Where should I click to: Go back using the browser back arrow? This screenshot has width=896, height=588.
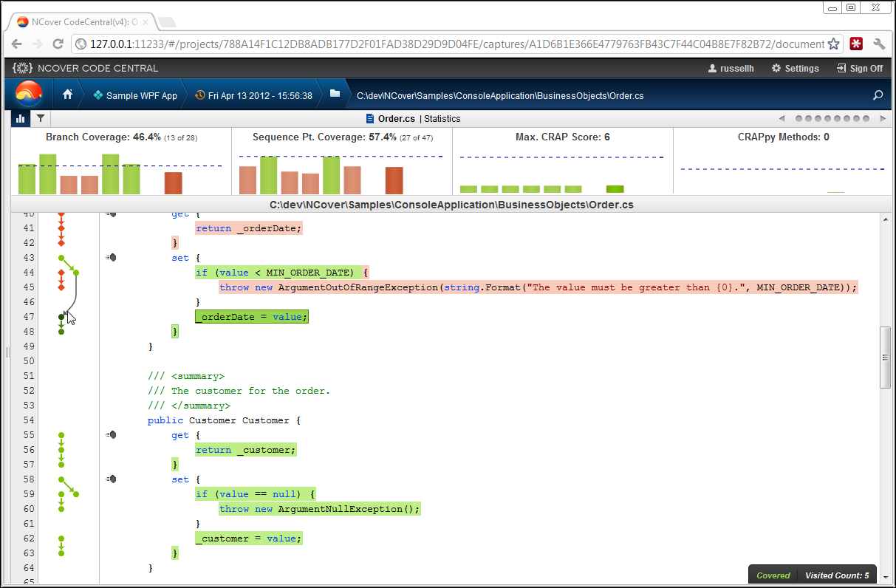(x=16, y=44)
